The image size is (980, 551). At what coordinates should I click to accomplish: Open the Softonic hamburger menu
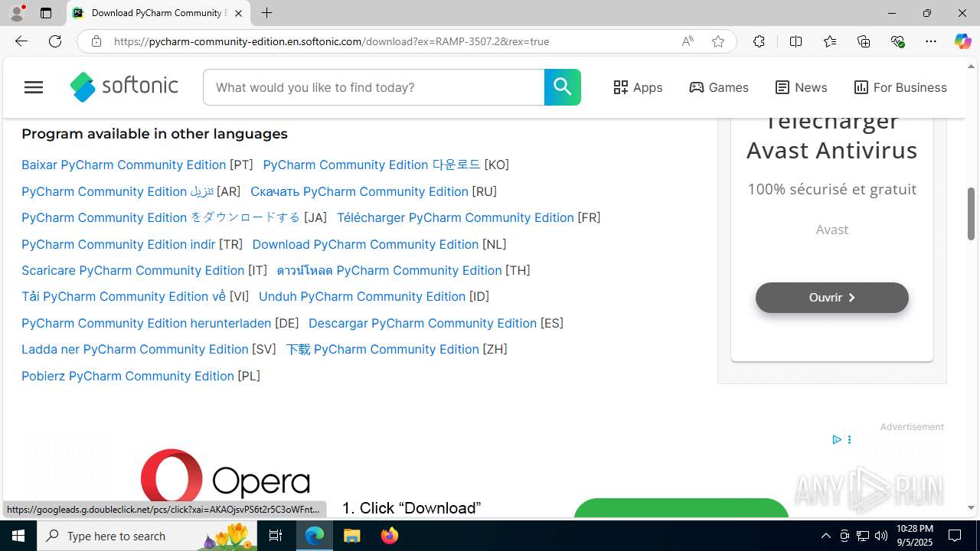point(34,87)
